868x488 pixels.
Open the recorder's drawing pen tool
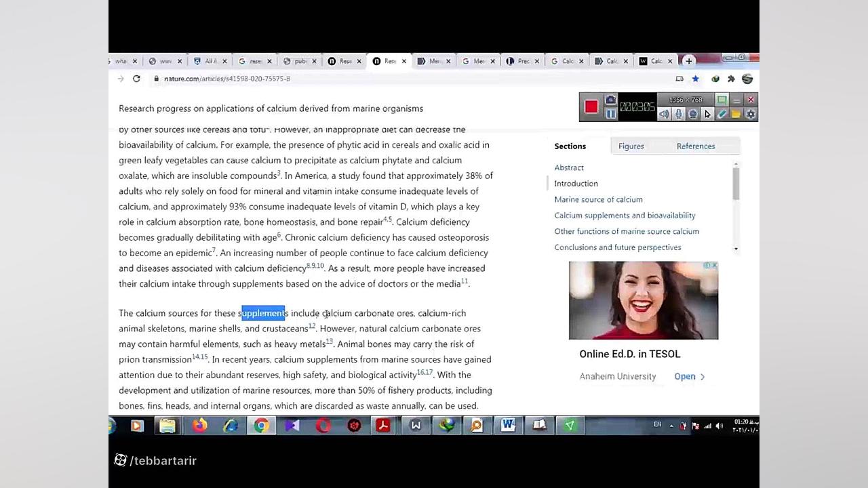(x=722, y=115)
